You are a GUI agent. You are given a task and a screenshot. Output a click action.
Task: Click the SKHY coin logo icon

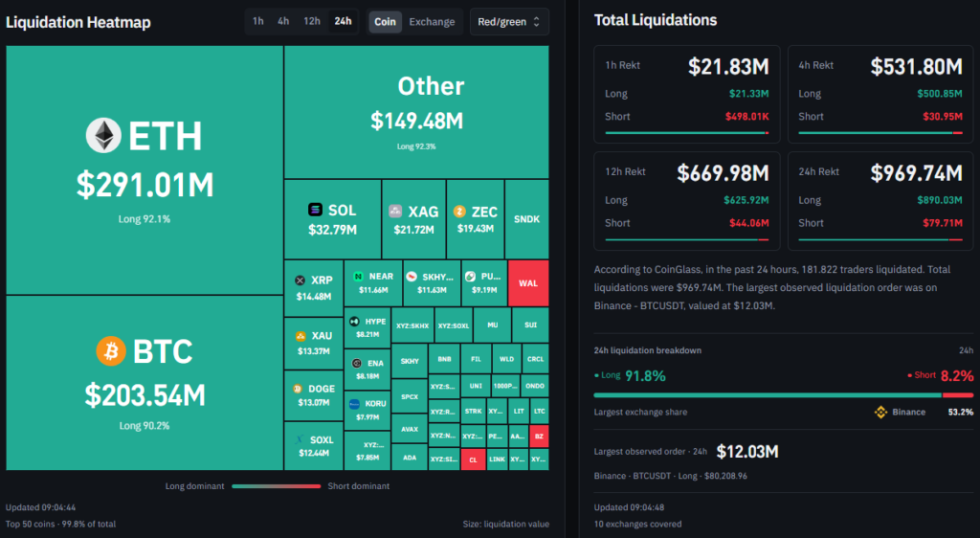pos(412,277)
